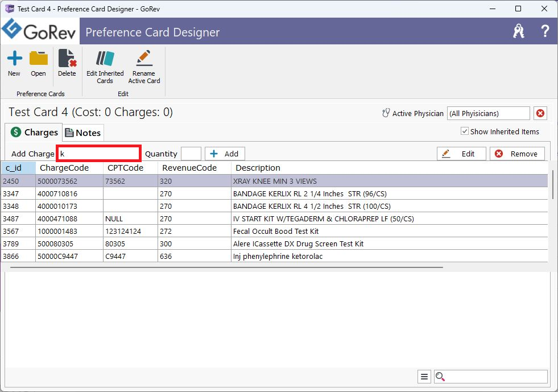Sort by RevenueCode column header
The width and height of the screenshot is (558, 392).
195,168
